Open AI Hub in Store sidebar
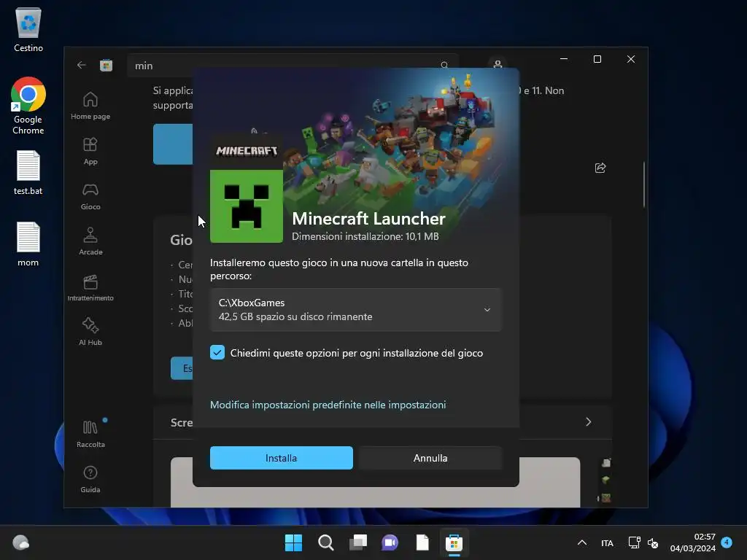The width and height of the screenshot is (747, 560). click(90, 332)
